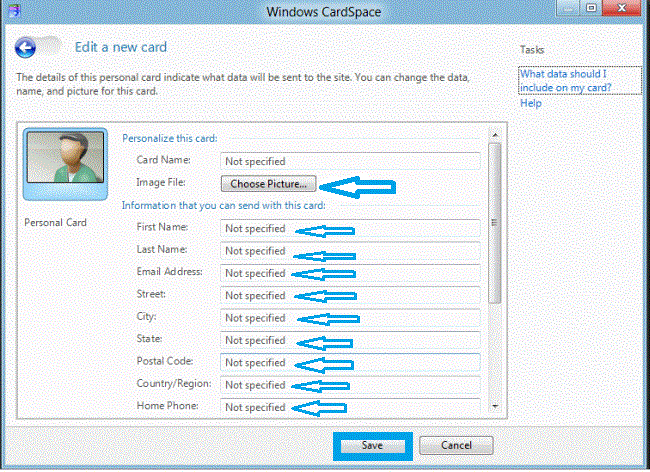Open the Help link under Tasks
Screen dimensions: 650x472
(x=531, y=103)
